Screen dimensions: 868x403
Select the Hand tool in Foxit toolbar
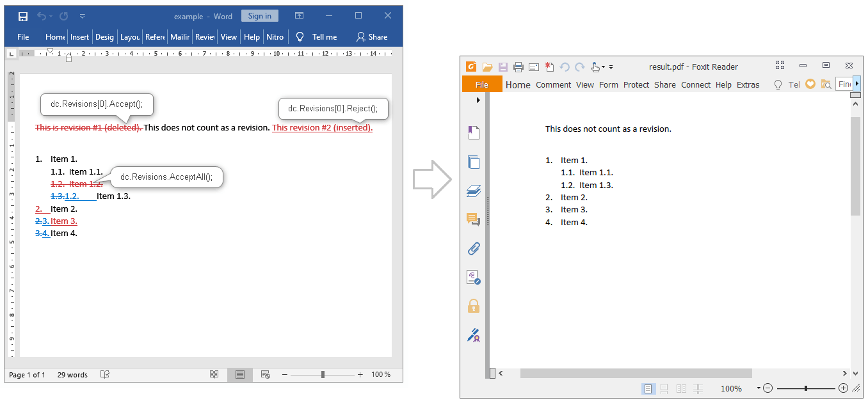[597, 67]
